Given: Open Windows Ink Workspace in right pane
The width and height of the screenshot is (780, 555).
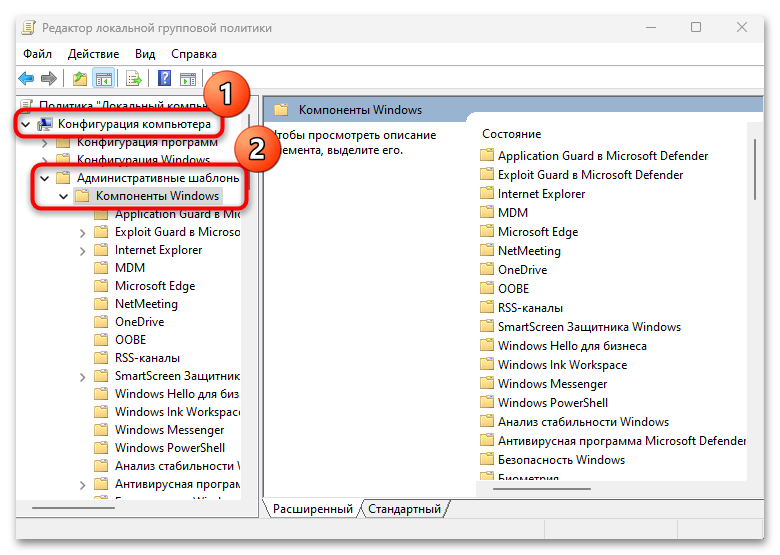Looking at the screenshot, I should click(562, 365).
